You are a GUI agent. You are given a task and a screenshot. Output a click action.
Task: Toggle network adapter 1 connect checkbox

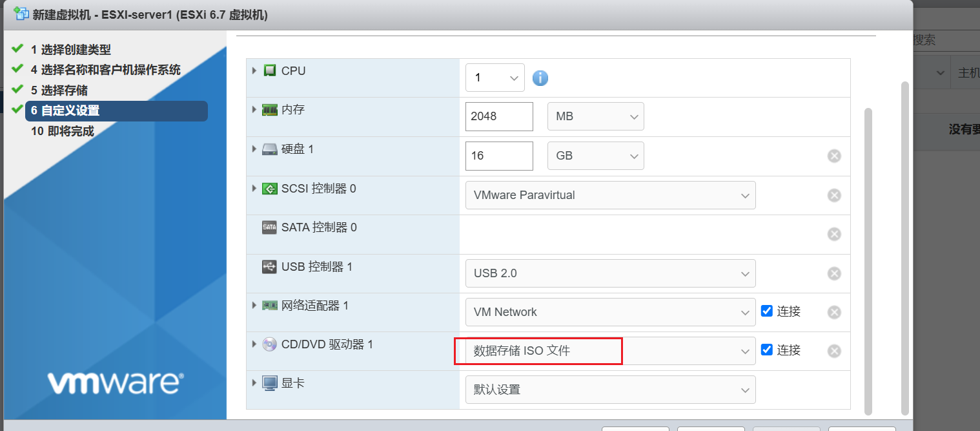click(x=767, y=311)
